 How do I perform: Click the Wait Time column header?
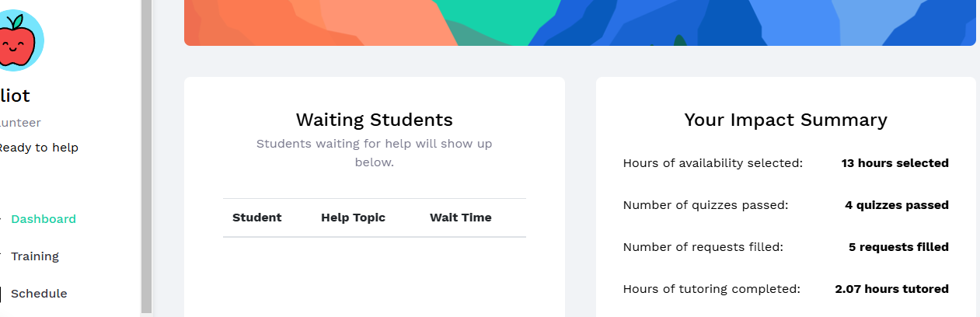click(460, 218)
